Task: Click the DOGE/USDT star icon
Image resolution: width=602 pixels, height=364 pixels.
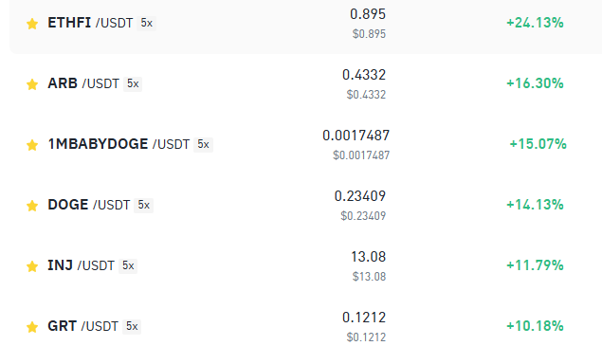Action: 32,206
